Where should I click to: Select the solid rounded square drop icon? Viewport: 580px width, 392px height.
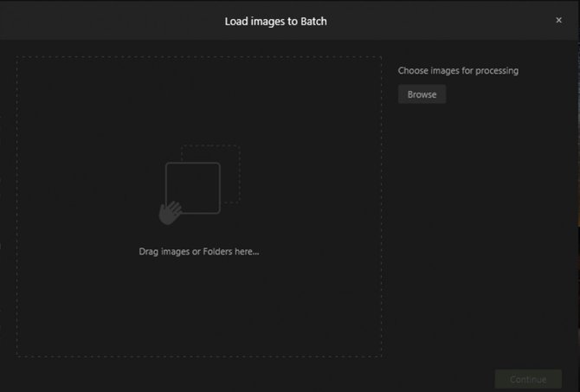[193, 188]
